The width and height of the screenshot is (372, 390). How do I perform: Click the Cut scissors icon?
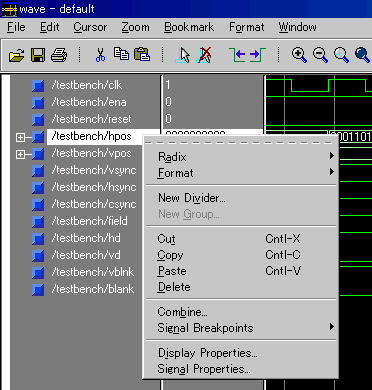[x=100, y=55]
